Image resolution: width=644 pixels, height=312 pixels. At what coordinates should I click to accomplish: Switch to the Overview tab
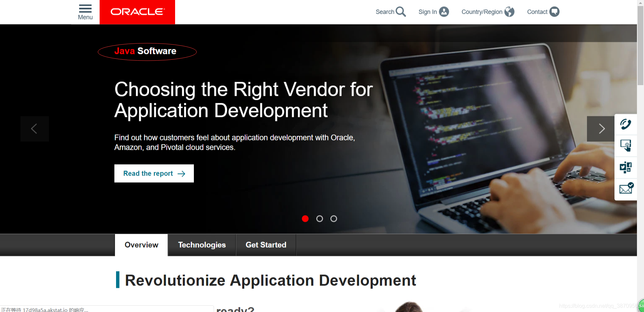click(x=141, y=245)
